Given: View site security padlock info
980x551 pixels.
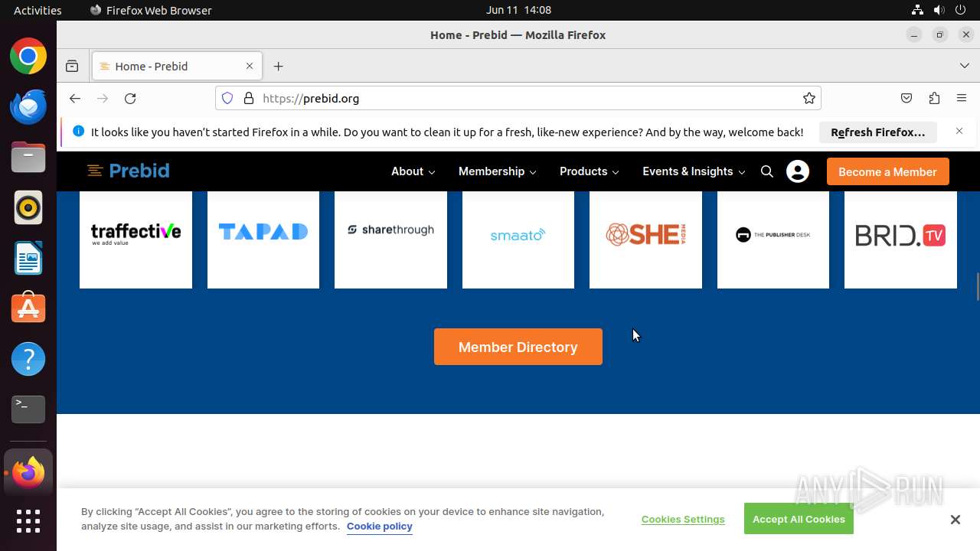Looking at the screenshot, I should [248, 98].
